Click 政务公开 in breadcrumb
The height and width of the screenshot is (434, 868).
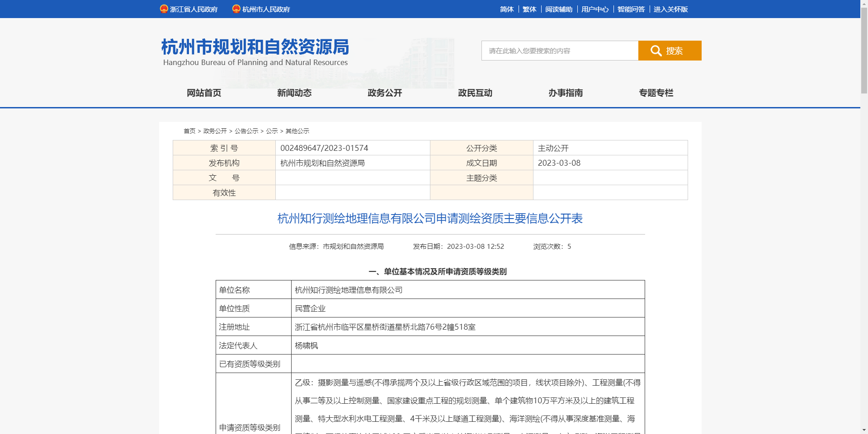tap(215, 131)
